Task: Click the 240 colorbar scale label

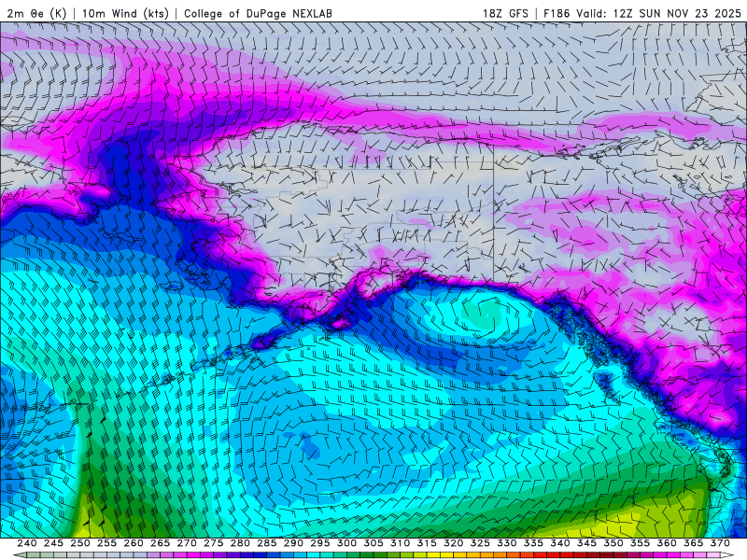Action: [x=27, y=543]
